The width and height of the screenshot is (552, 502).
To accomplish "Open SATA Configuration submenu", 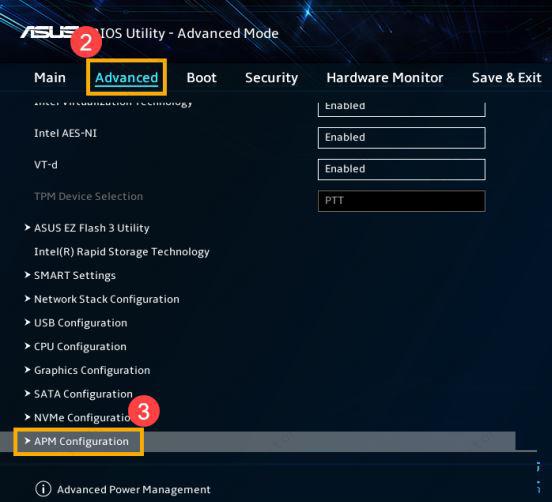I will coord(83,394).
